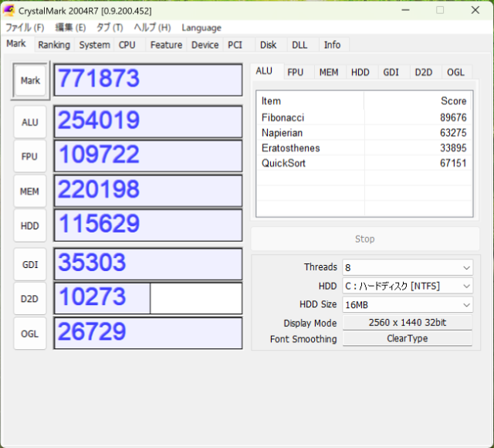494x448 pixels.
Task: Run the GDI benchmark button
Action: [x=30, y=265]
